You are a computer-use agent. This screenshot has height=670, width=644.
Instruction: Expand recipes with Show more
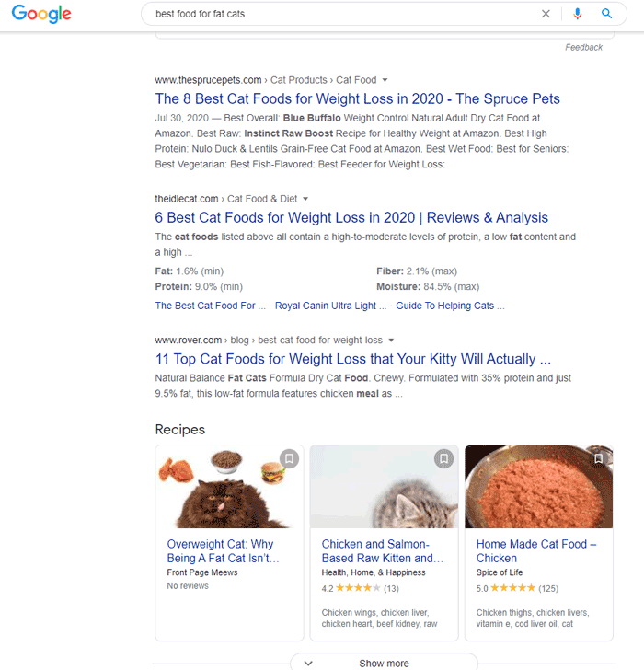(x=384, y=663)
